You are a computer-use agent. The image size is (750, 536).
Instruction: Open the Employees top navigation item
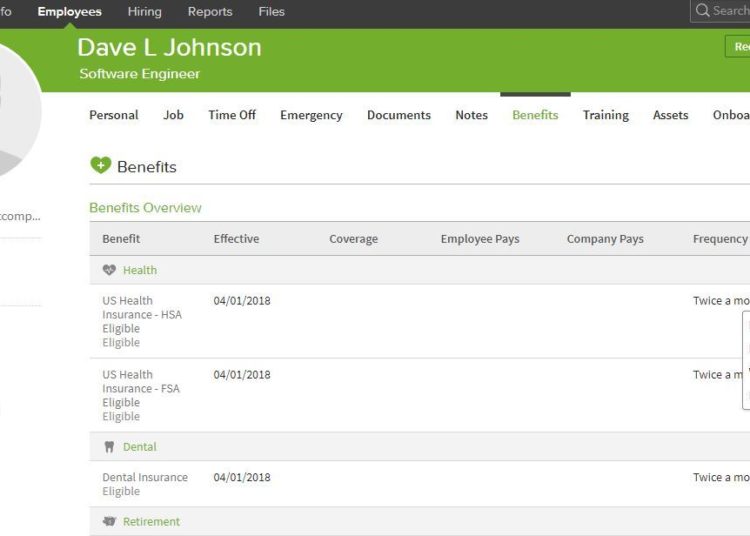pyautogui.click(x=69, y=12)
